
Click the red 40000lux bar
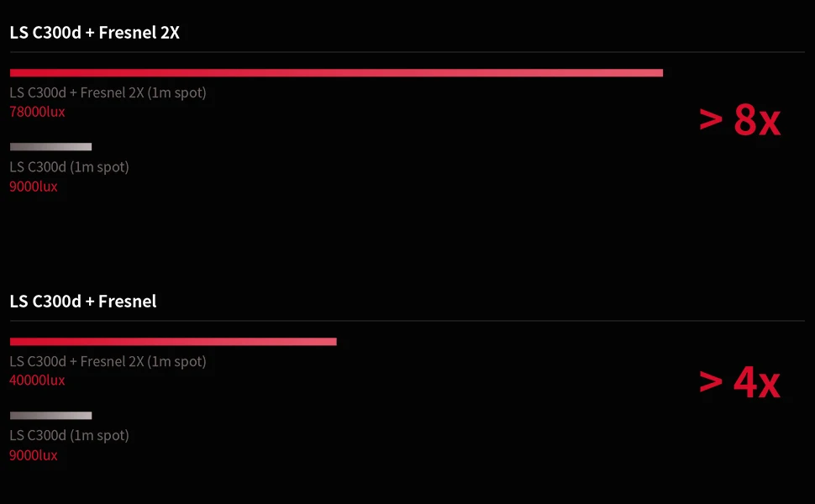(173, 341)
